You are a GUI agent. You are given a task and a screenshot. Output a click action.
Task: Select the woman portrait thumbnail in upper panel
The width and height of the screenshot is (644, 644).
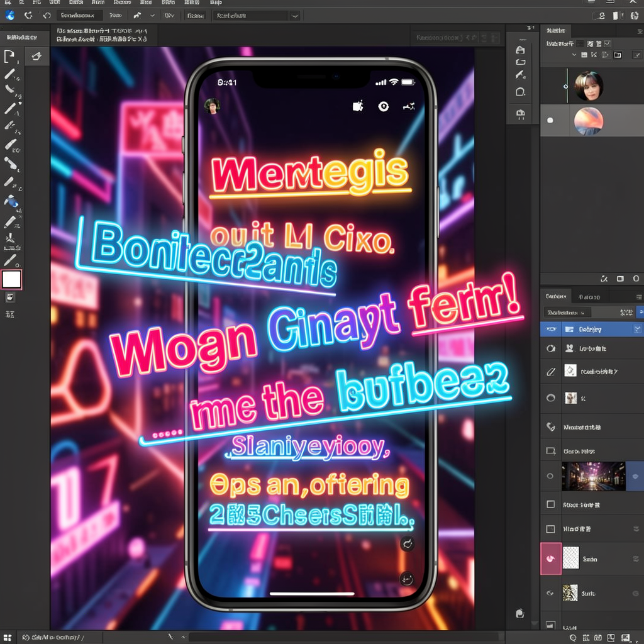pyautogui.click(x=589, y=86)
